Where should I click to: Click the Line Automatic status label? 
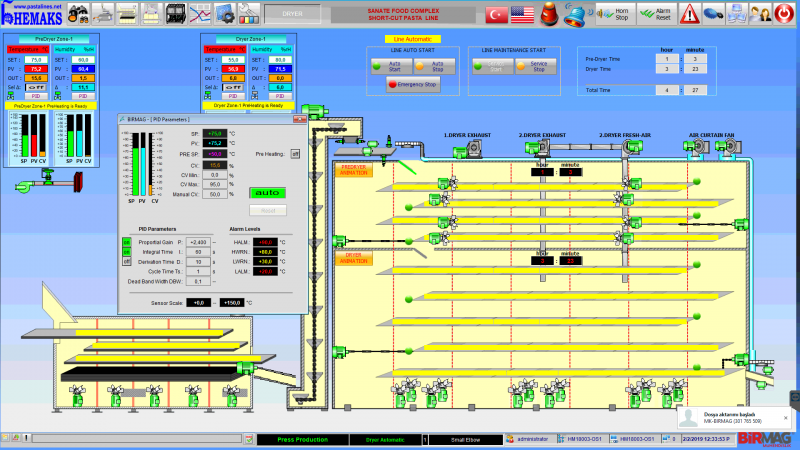(413, 39)
